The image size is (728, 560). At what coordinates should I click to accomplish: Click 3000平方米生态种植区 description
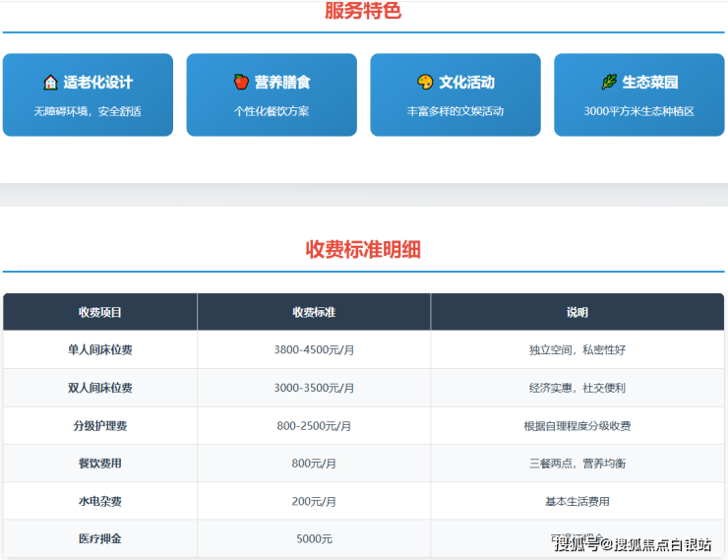[638, 111]
